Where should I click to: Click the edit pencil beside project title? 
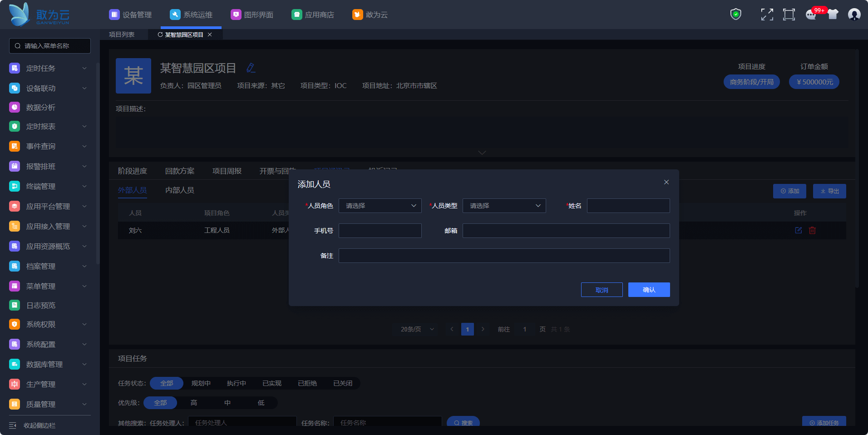(x=251, y=68)
